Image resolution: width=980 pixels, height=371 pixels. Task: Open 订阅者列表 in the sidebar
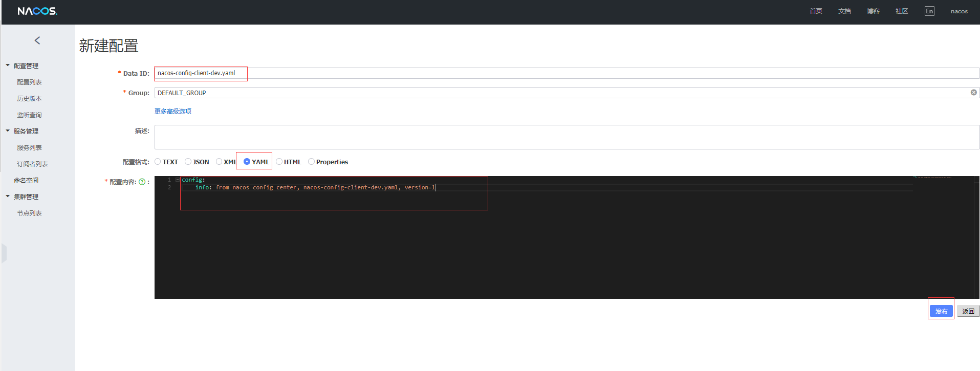point(33,164)
